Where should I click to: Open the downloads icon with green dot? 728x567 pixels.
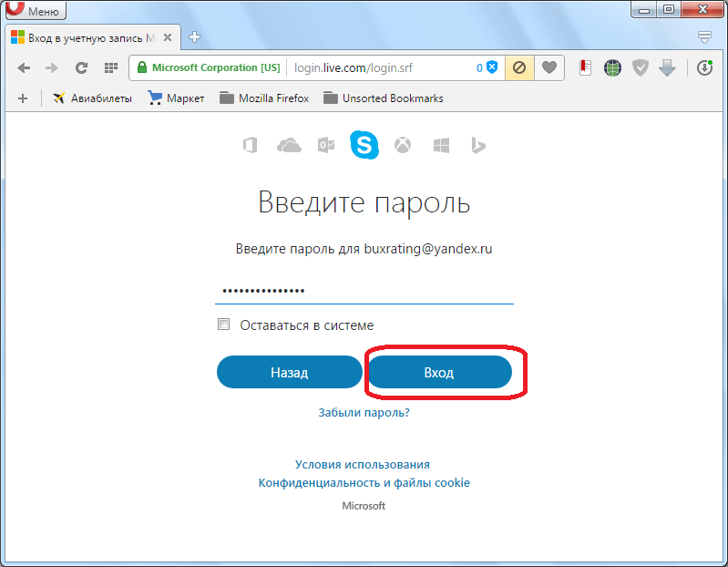pyautogui.click(x=705, y=68)
